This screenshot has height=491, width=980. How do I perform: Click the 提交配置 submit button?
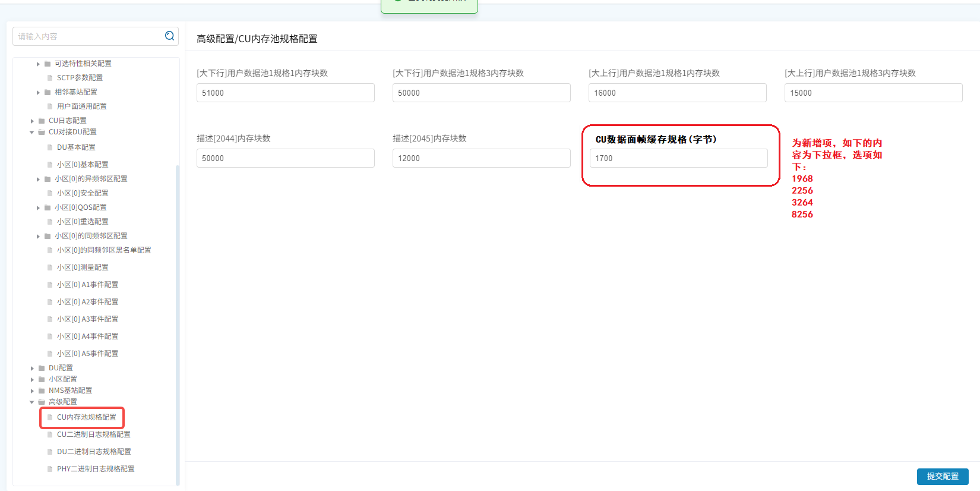[x=942, y=476]
